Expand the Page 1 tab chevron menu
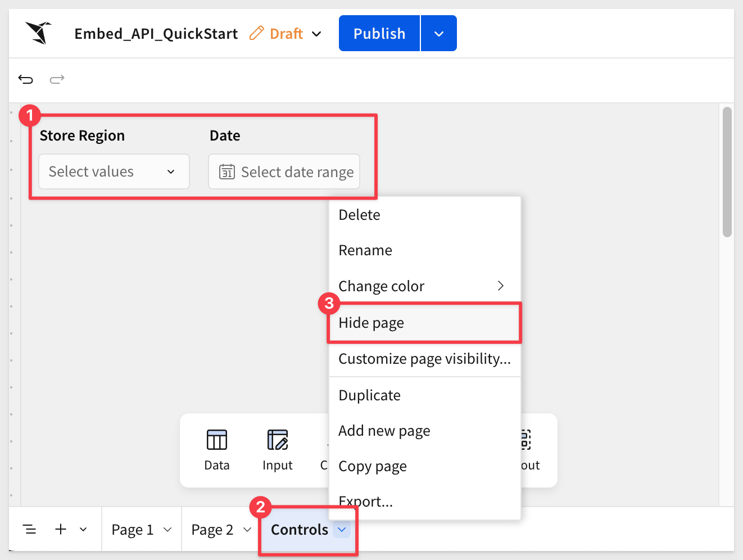743x560 pixels. [167, 530]
